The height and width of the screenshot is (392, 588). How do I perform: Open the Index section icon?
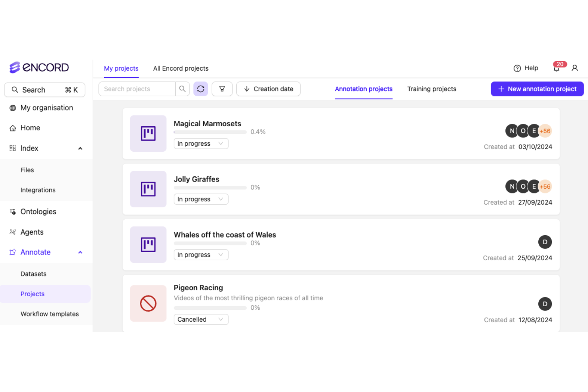12,148
